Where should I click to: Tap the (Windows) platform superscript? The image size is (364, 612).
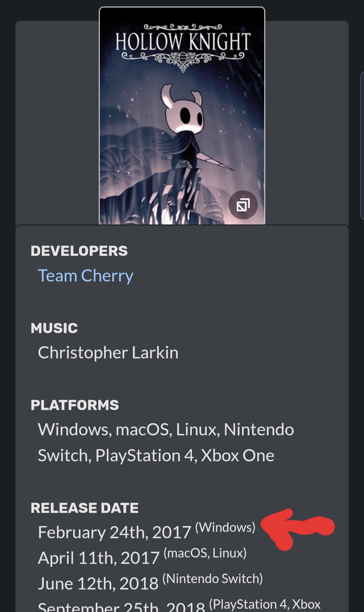click(225, 527)
